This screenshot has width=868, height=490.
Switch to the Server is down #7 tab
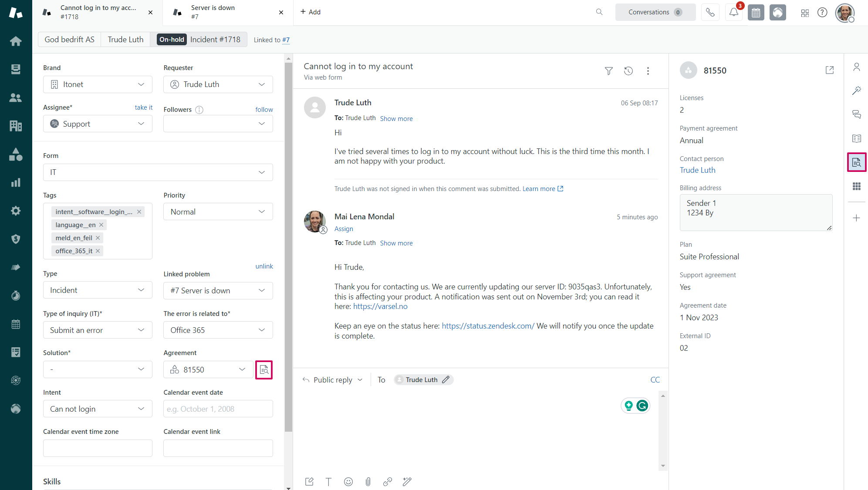[x=213, y=12]
